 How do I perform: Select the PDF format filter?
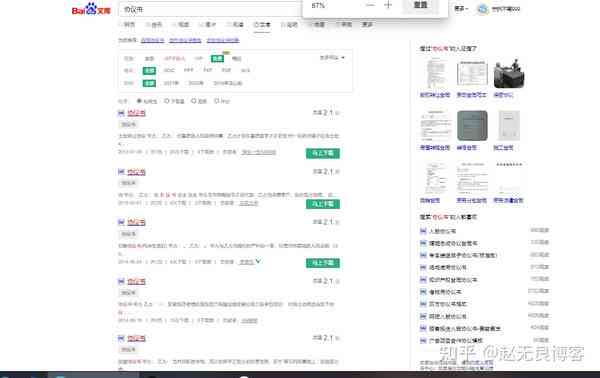point(226,70)
